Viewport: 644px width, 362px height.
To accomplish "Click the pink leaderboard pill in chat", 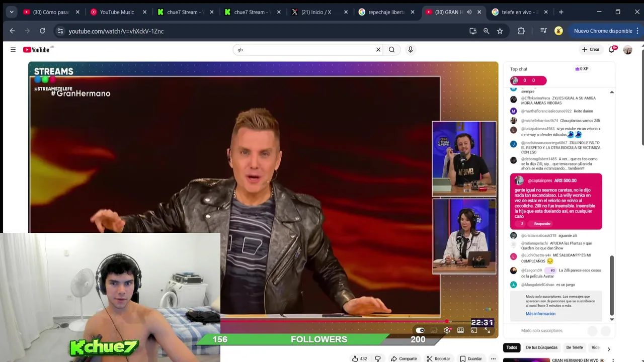I will click(528, 80).
